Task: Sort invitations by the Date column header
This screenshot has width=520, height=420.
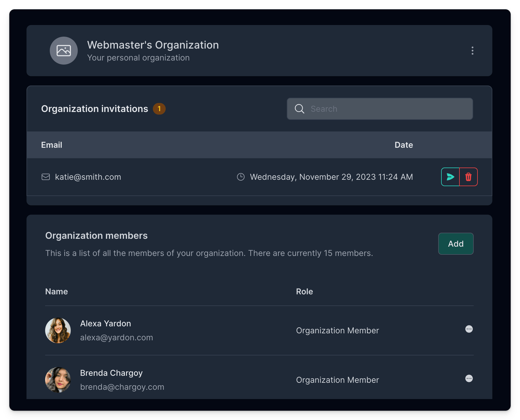Action: click(x=404, y=145)
